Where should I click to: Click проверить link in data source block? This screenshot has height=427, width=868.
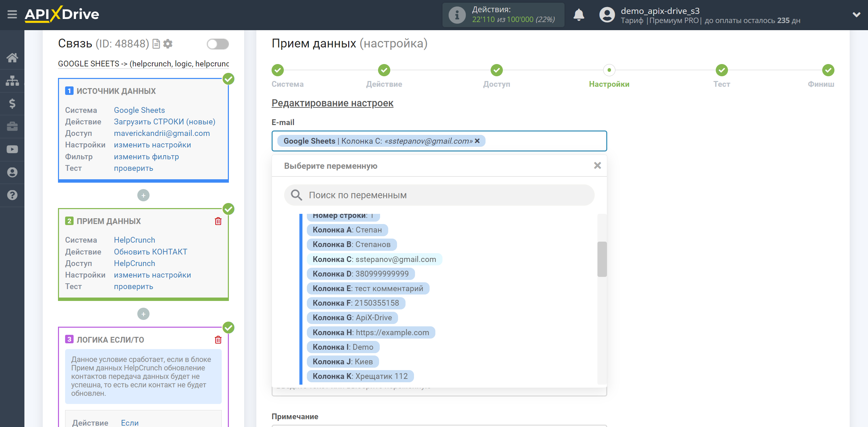pyautogui.click(x=133, y=168)
